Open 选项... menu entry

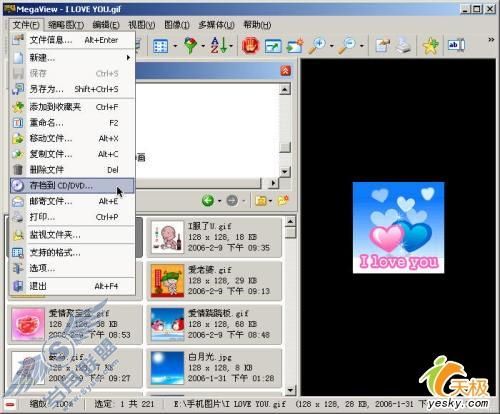coord(72,268)
